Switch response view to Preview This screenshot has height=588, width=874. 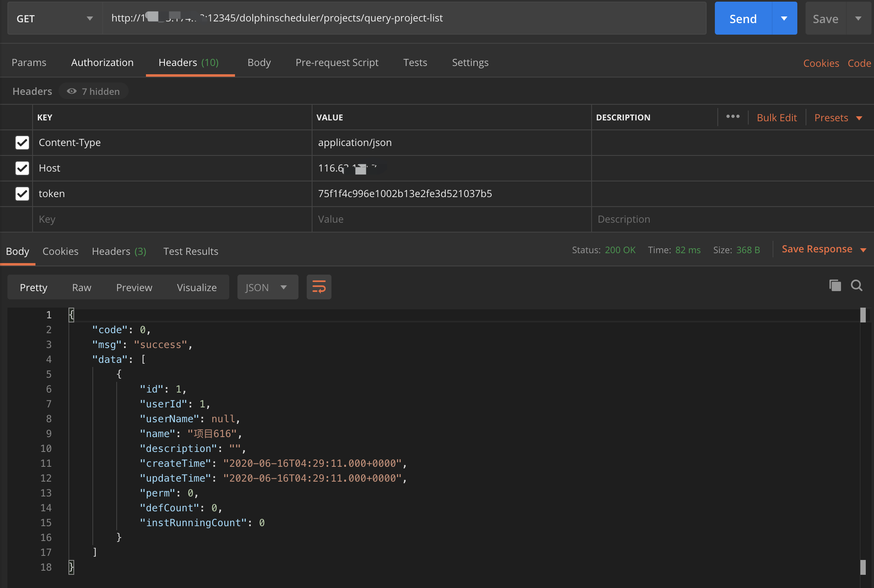click(134, 287)
